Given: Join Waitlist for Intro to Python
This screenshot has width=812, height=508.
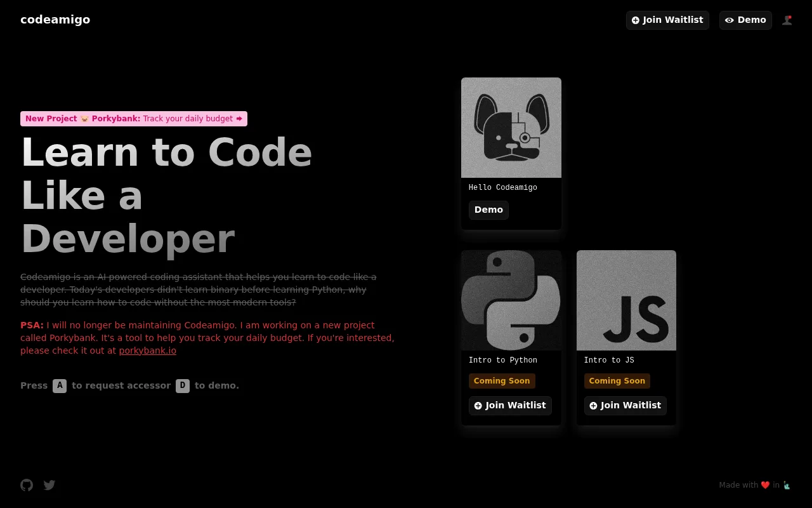Looking at the screenshot, I should (x=510, y=406).
